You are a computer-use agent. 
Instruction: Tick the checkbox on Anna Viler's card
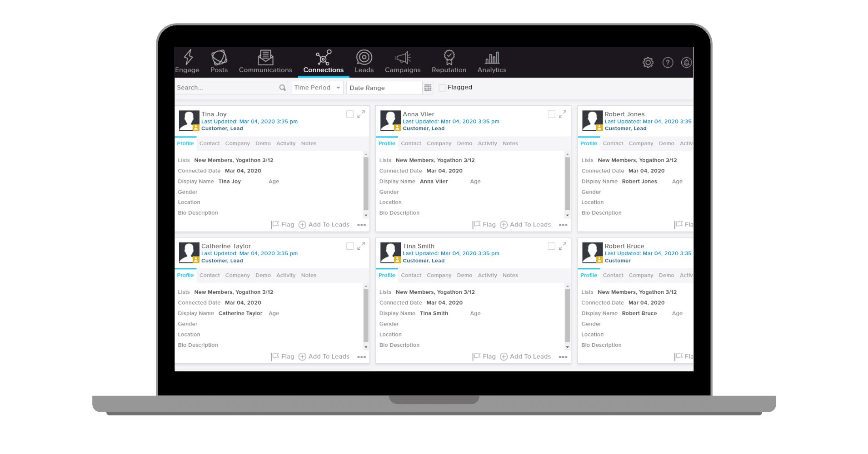tap(551, 114)
